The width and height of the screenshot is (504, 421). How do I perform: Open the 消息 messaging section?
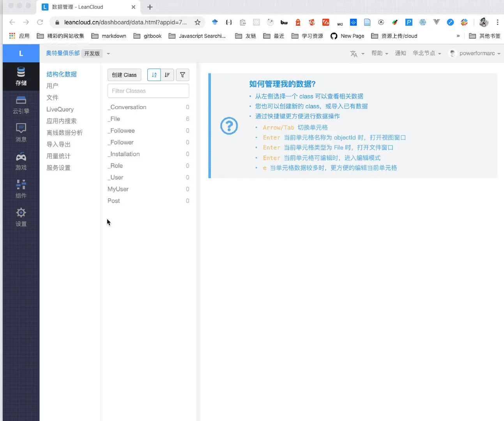(21, 133)
